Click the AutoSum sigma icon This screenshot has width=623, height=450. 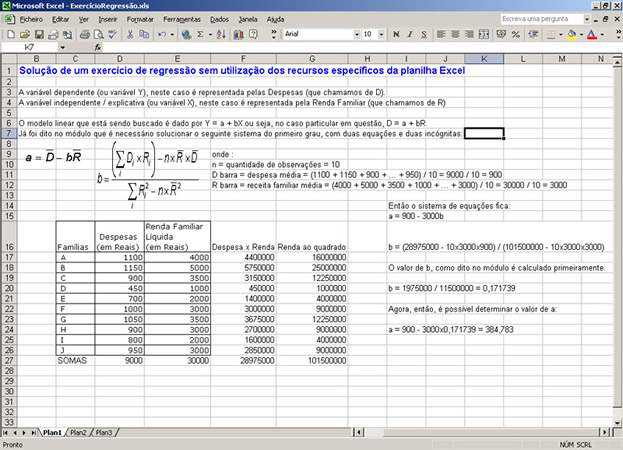(200, 34)
